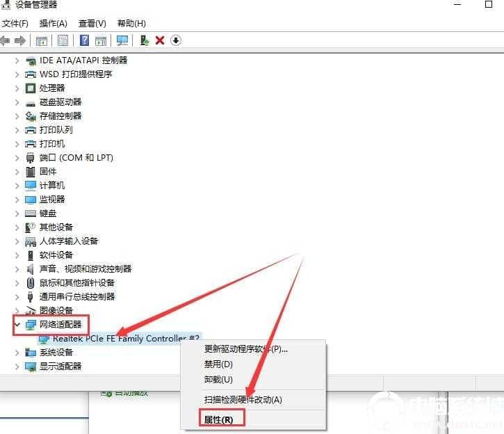Click the 其他设备 unknown device icon
The image size is (504, 434).
click(30, 227)
